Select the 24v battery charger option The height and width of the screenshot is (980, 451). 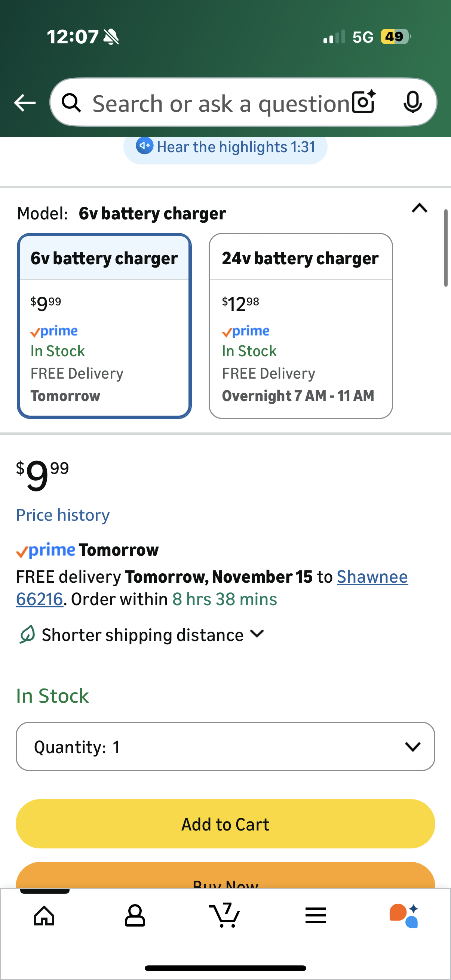coord(300,326)
